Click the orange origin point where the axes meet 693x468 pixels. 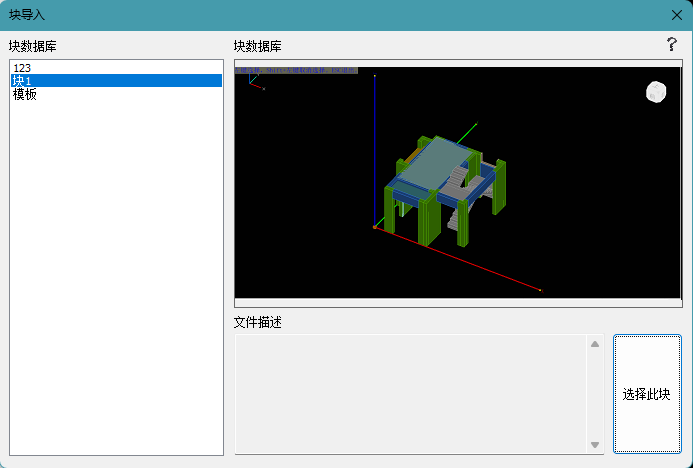[x=375, y=228]
